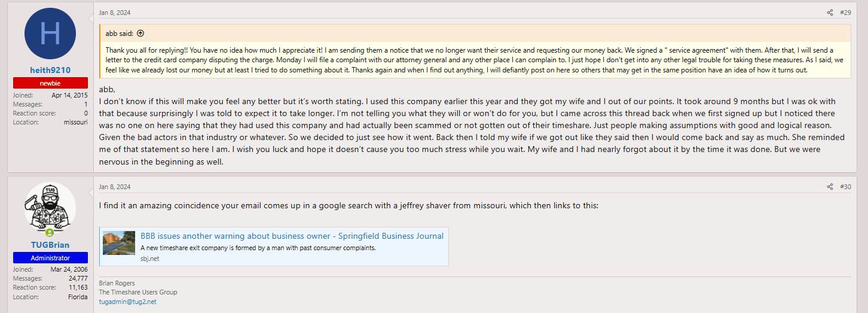Open the heith9210 username profile link
The image size is (868, 313).
point(50,70)
